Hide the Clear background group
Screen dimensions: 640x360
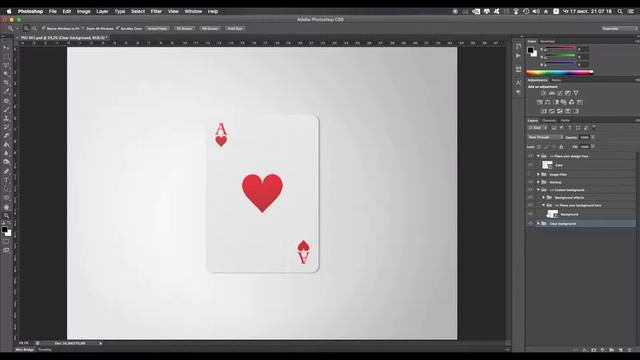530,224
